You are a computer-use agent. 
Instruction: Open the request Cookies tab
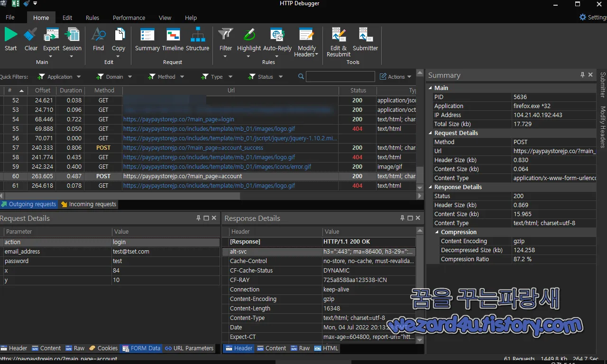pos(103,348)
